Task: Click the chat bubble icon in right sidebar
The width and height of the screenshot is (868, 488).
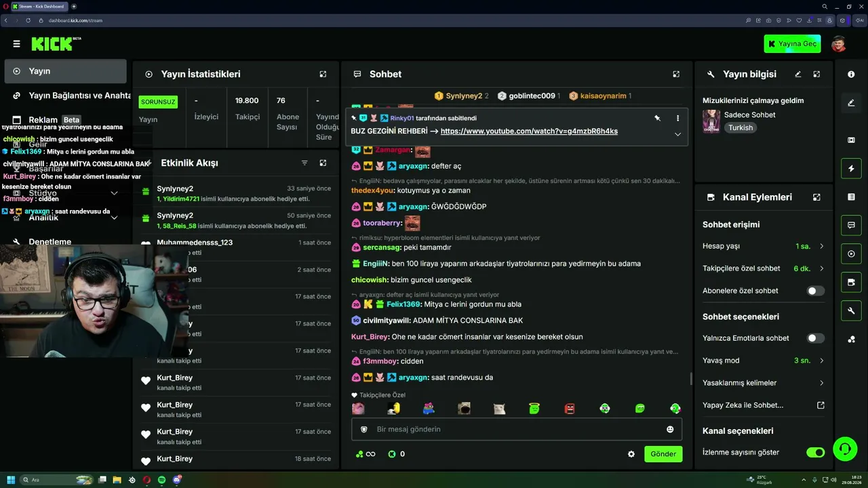Action: coord(851,225)
